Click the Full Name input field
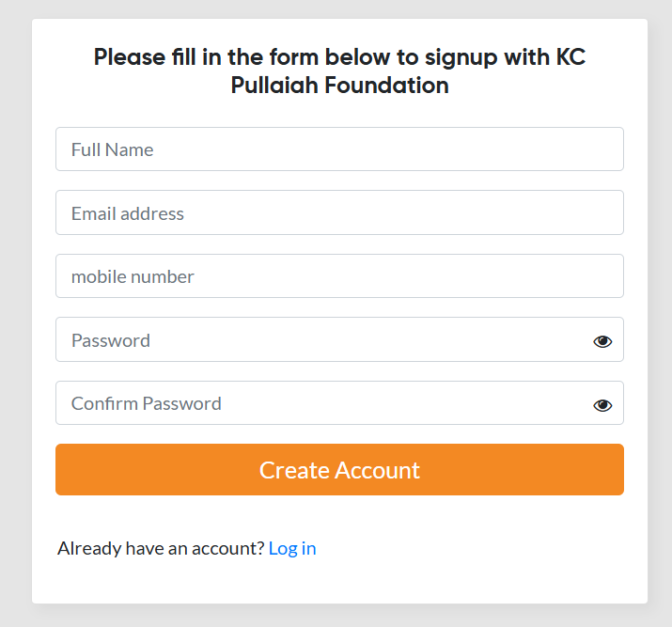 click(x=339, y=149)
